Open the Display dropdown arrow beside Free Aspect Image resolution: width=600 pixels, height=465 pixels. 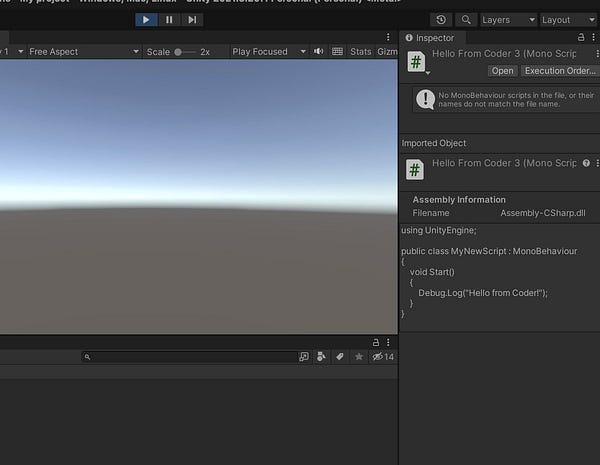tap(20, 51)
